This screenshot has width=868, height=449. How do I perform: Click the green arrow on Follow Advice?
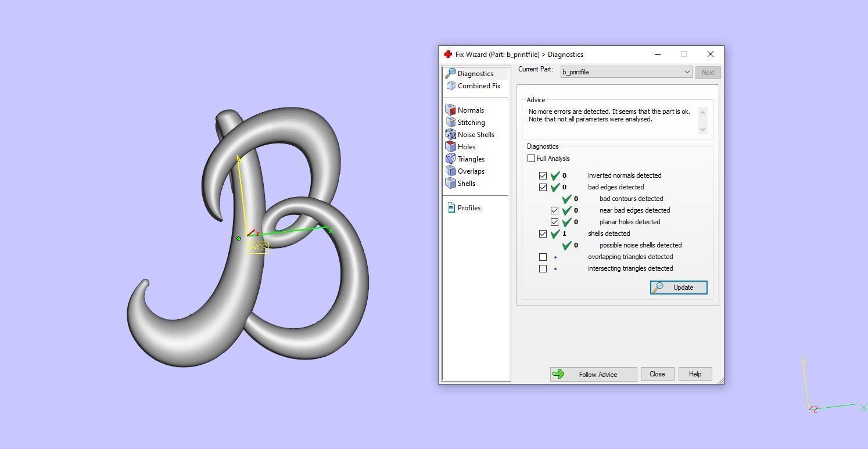[558, 374]
